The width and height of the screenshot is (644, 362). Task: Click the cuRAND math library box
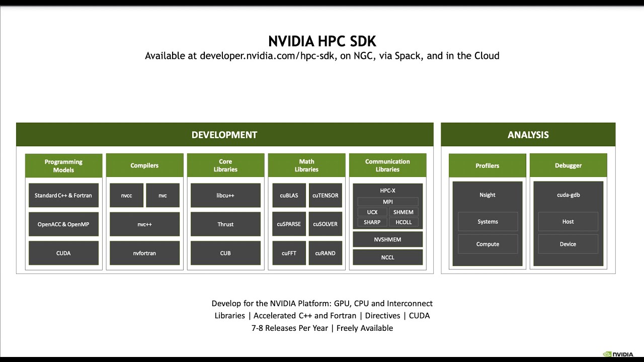(325, 253)
